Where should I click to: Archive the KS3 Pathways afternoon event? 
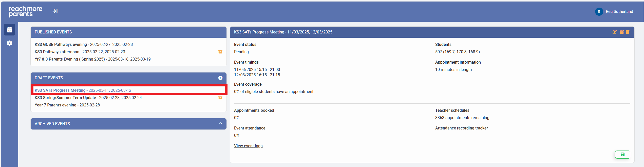click(x=220, y=52)
